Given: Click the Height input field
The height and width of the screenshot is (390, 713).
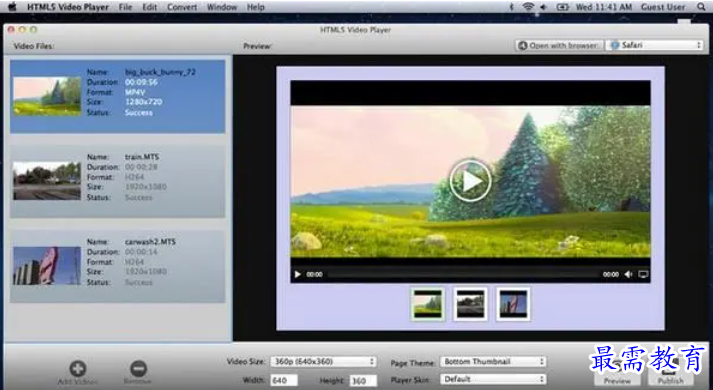Looking at the screenshot, I should coord(363,380).
